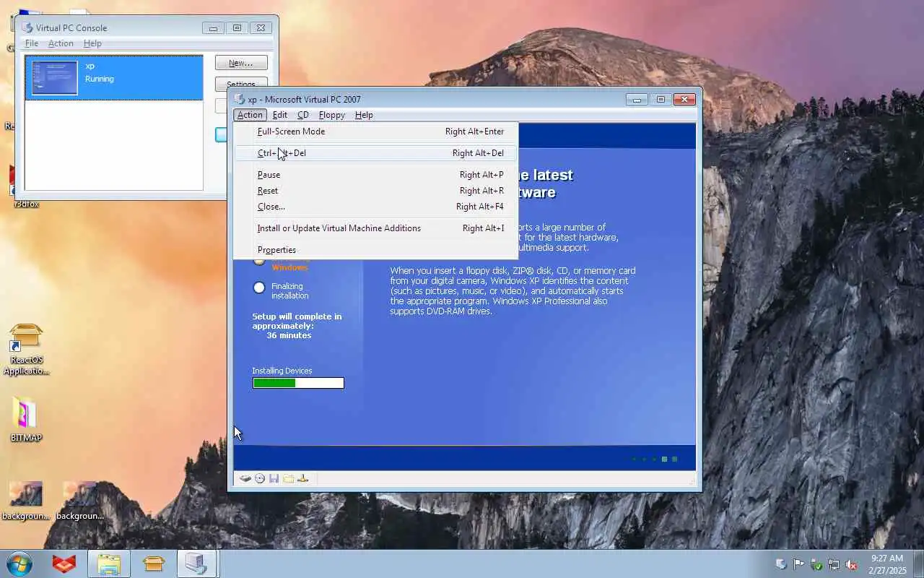Click New... button in Virtual PC Console
Viewport: 924px width, 578px height.
pyautogui.click(x=241, y=63)
